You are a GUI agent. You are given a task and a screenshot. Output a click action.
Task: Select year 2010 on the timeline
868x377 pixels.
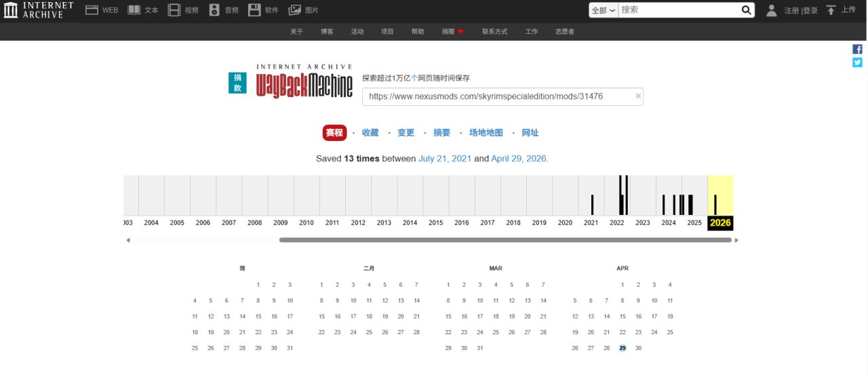click(x=307, y=222)
